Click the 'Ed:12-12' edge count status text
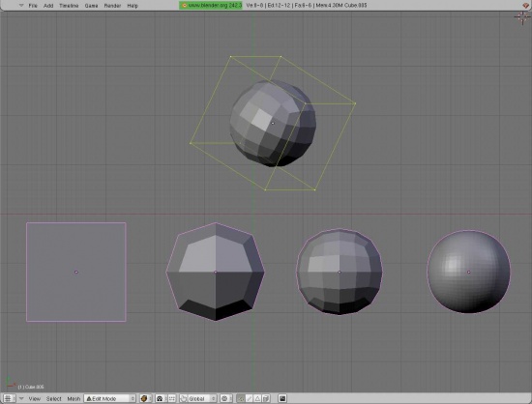The image size is (532, 404). (279, 6)
